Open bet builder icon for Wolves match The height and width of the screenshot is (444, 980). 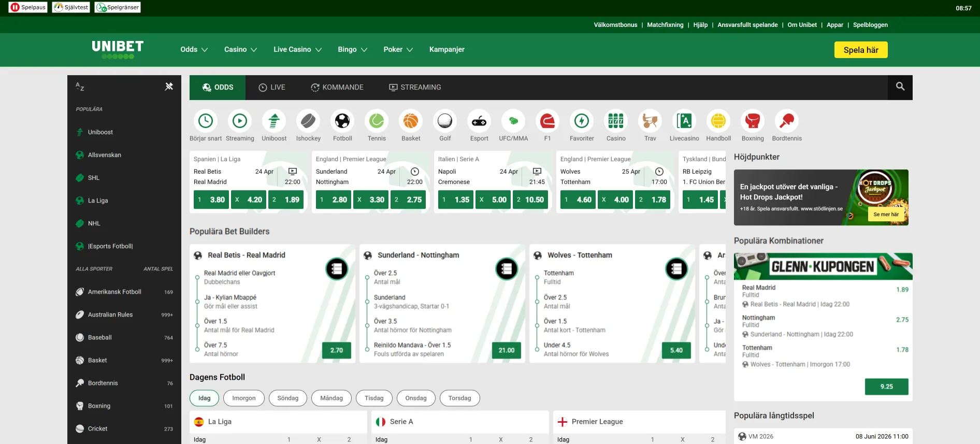point(676,269)
